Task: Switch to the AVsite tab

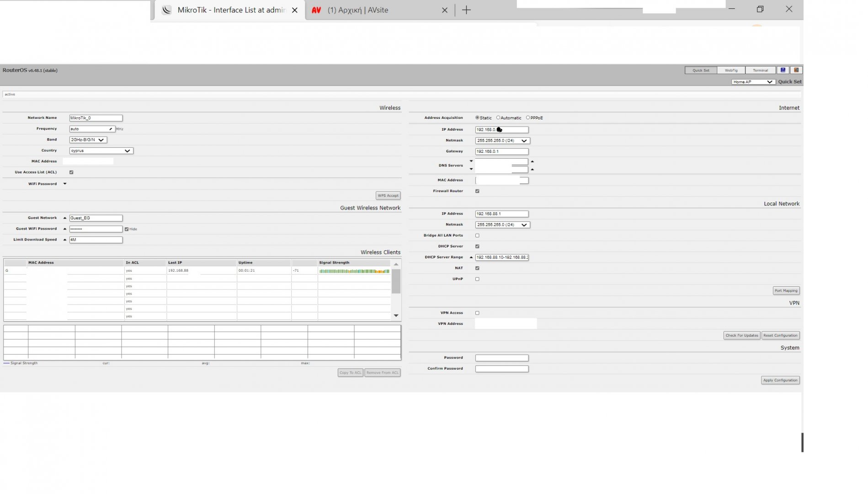Action: 379,10
